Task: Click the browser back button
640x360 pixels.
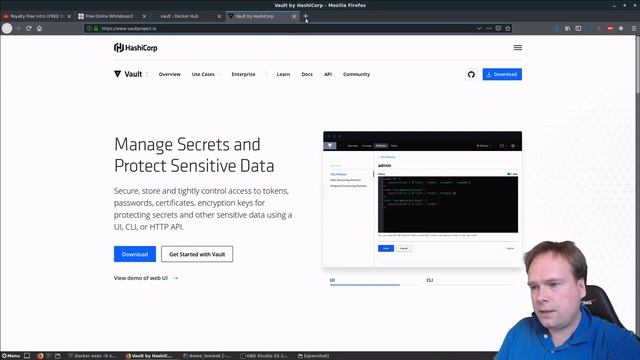Action: coord(7,29)
